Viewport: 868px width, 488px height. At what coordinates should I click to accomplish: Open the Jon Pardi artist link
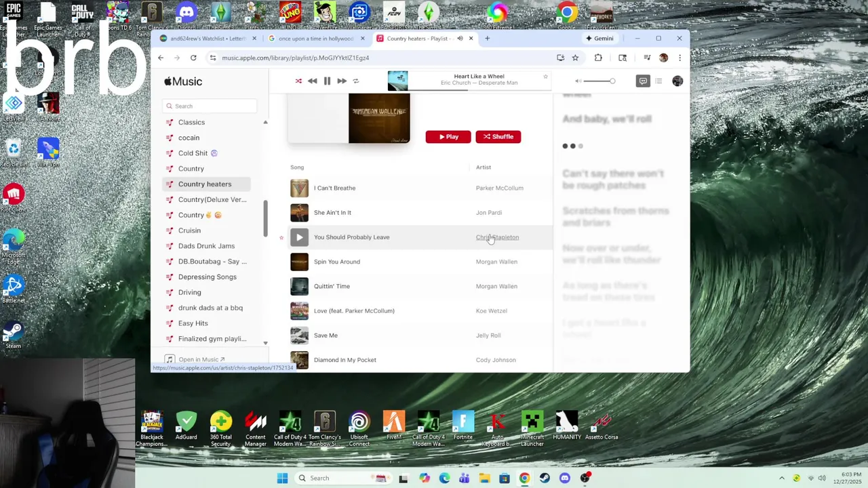pos(489,213)
